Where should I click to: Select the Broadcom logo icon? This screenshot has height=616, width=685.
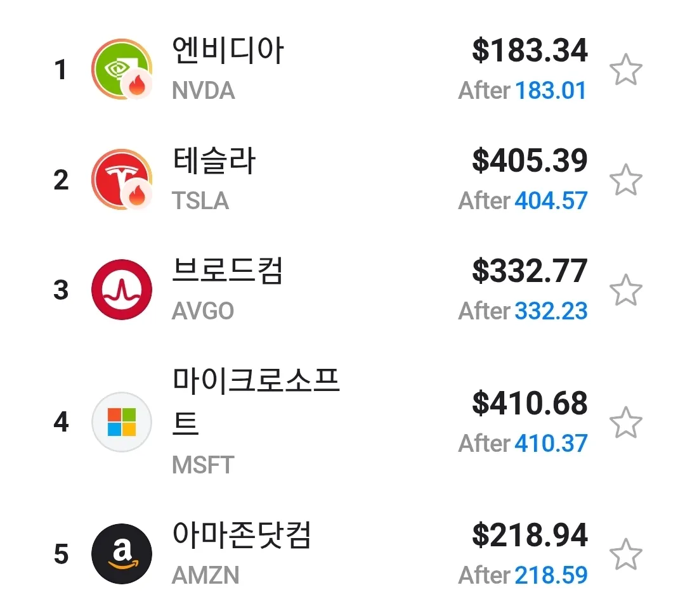tap(122, 290)
